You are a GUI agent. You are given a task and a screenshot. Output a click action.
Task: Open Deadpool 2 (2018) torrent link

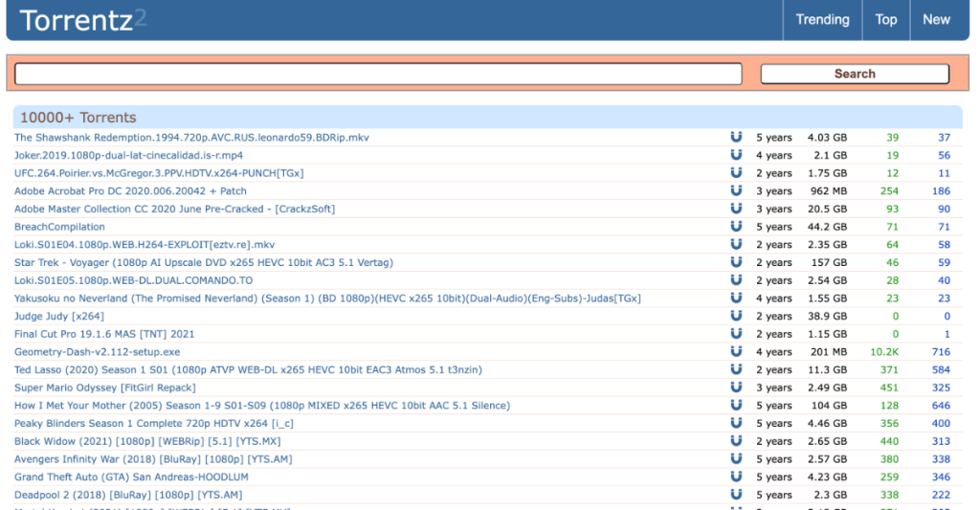pos(128,495)
